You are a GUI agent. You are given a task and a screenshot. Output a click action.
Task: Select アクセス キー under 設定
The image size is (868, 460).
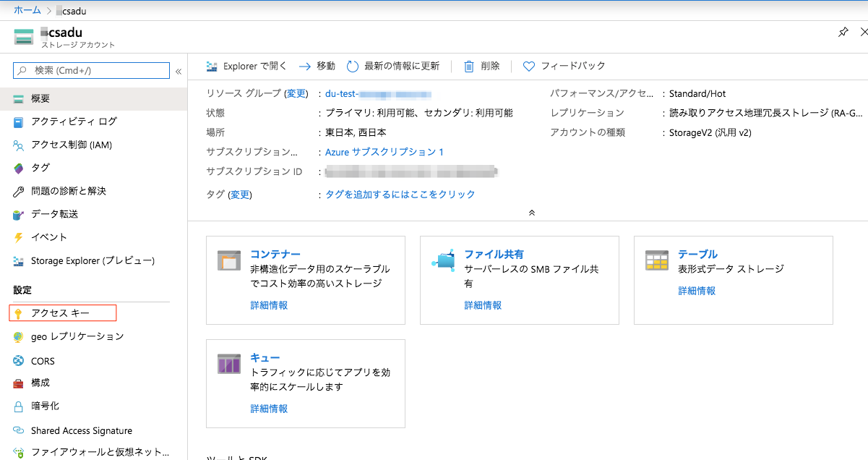[62, 313]
